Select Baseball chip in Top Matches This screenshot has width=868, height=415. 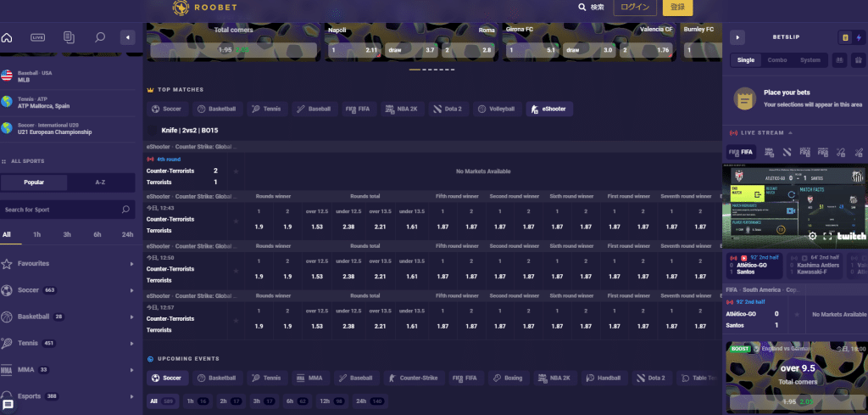click(x=315, y=109)
